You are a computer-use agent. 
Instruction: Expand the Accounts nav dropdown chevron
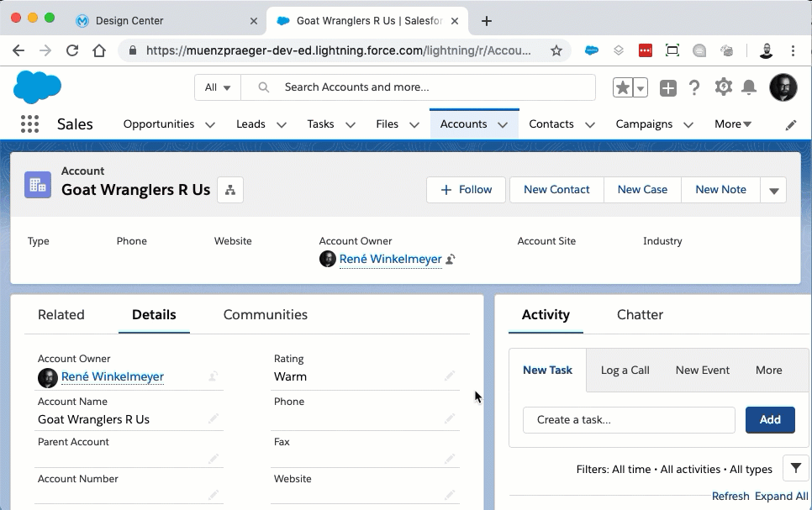pyautogui.click(x=503, y=125)
